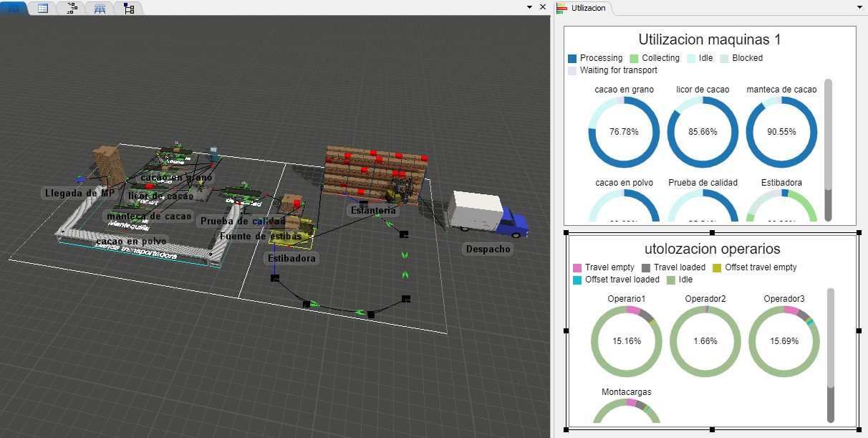Click the 15.69% value in Operador3
Screen dimensions: 868x438
pos(784,342)
